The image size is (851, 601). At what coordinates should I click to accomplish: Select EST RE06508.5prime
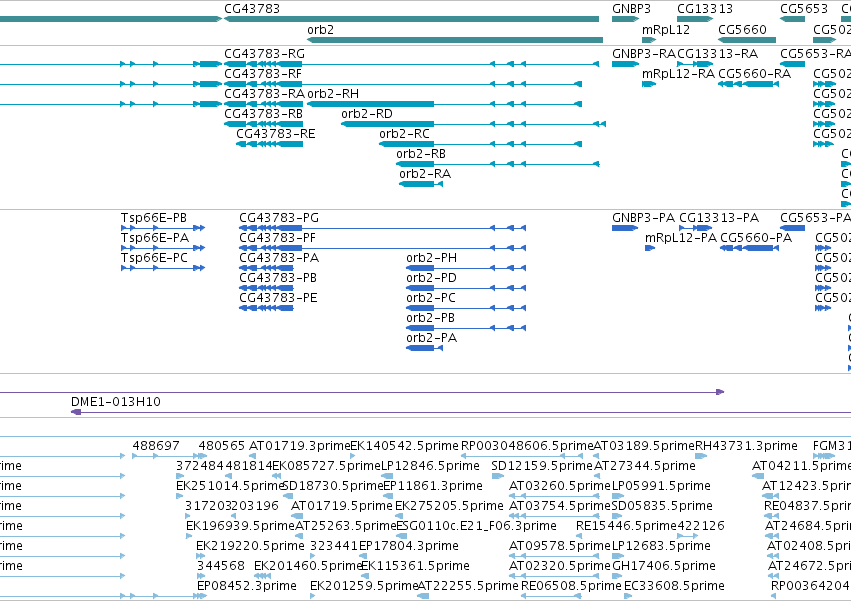pos(571,586)
